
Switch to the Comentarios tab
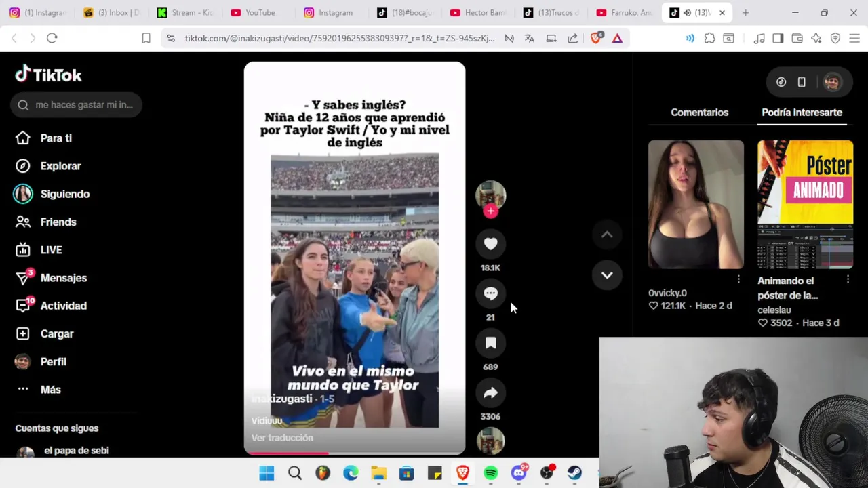coord(699,113)
